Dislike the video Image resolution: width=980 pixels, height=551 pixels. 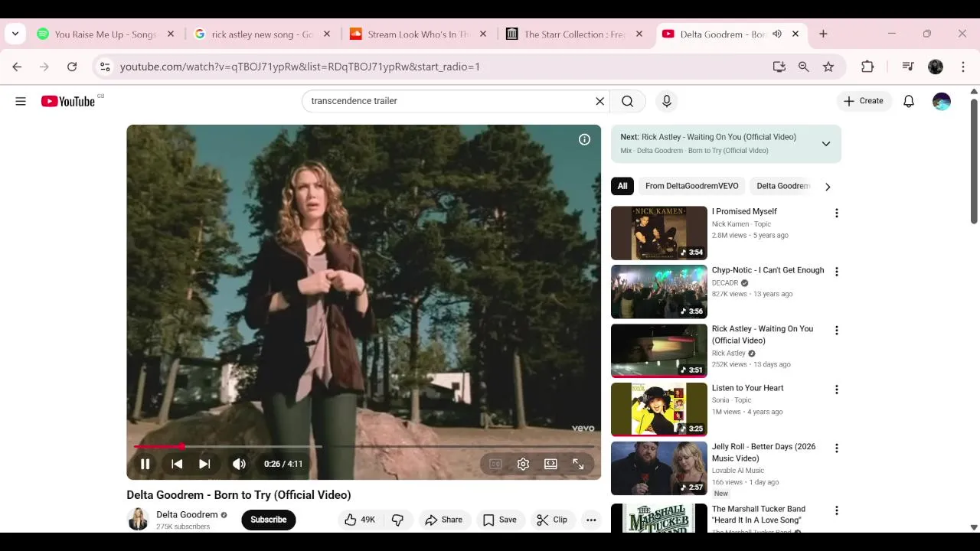pos(397,520)
